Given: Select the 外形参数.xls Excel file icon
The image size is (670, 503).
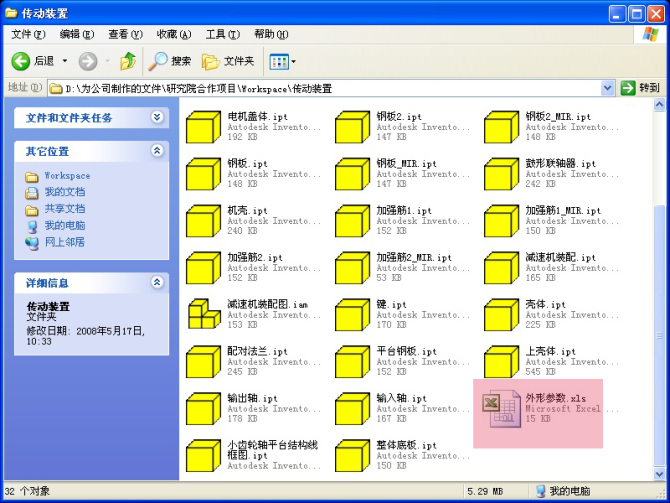Looking at the screenshot, I should point(500,409).
